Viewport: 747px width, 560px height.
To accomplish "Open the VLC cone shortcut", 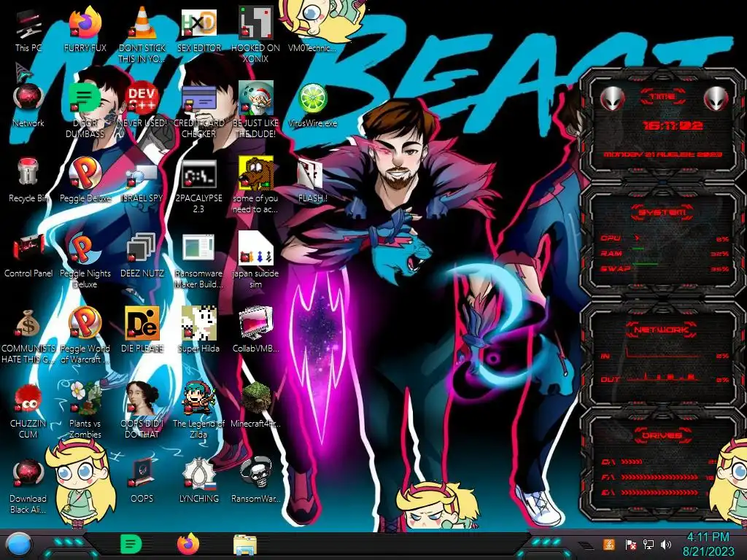I will pos(142,35).
